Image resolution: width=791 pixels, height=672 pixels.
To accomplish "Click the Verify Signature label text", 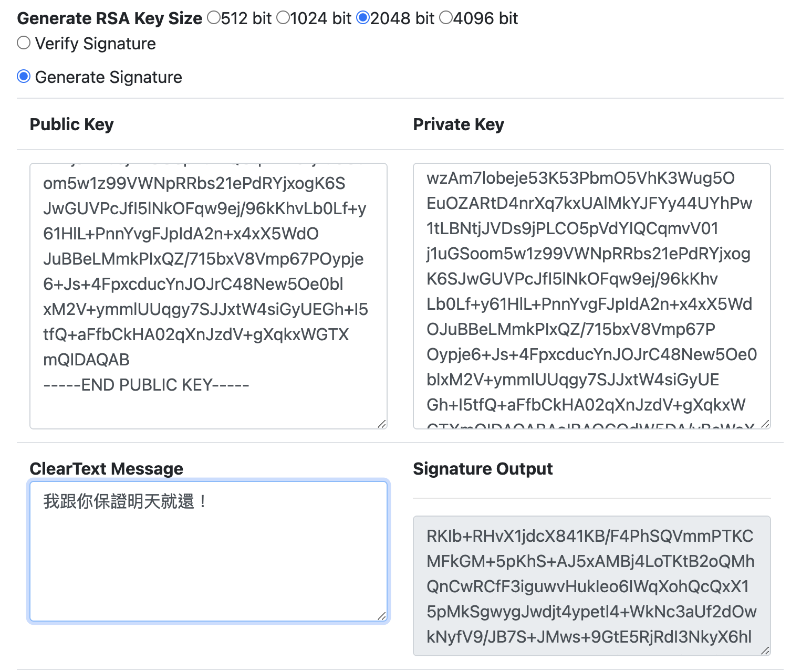I will click(96, 44).
